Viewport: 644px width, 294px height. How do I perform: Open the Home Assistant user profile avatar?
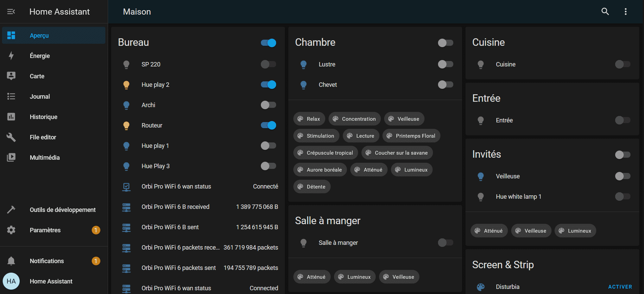[x=11, y=281]
